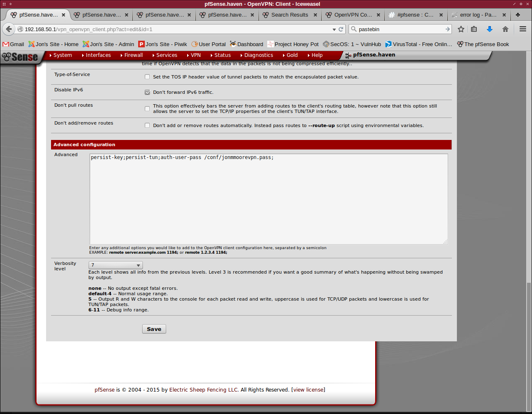Image resolution: width=532 pixels, height=414 pixels.
Task: Open the view license link
Action: [308, 390]
